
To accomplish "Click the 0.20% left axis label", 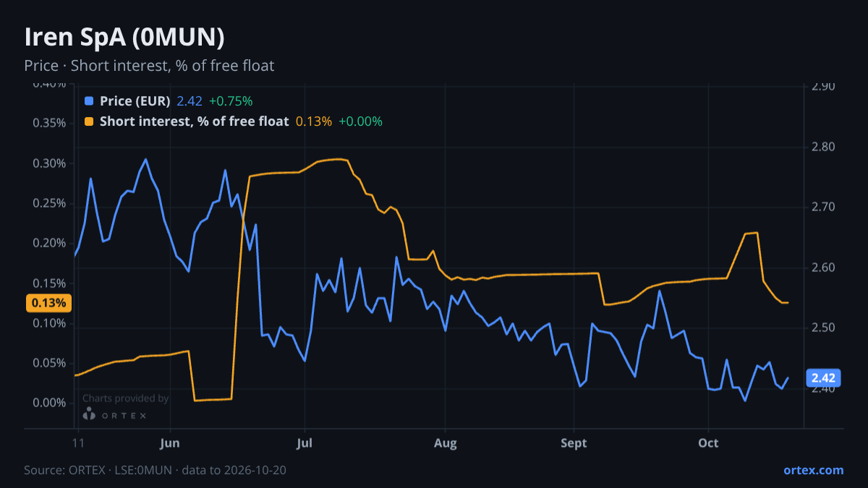I will [51, 243].
